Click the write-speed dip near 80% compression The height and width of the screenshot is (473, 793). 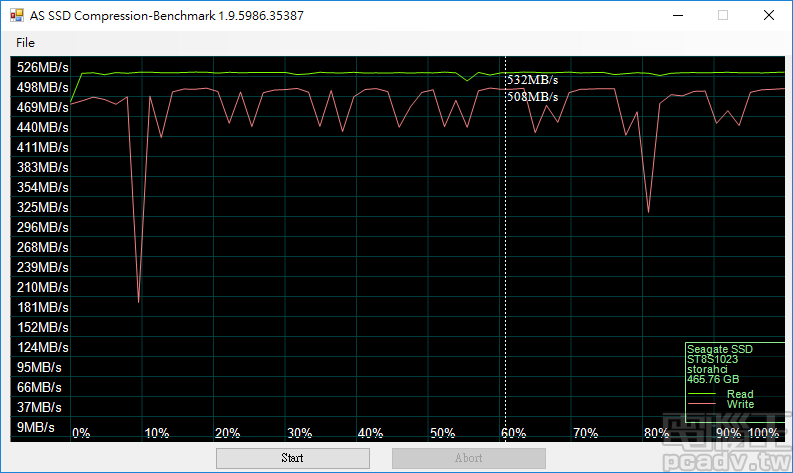tap(648, 211)
